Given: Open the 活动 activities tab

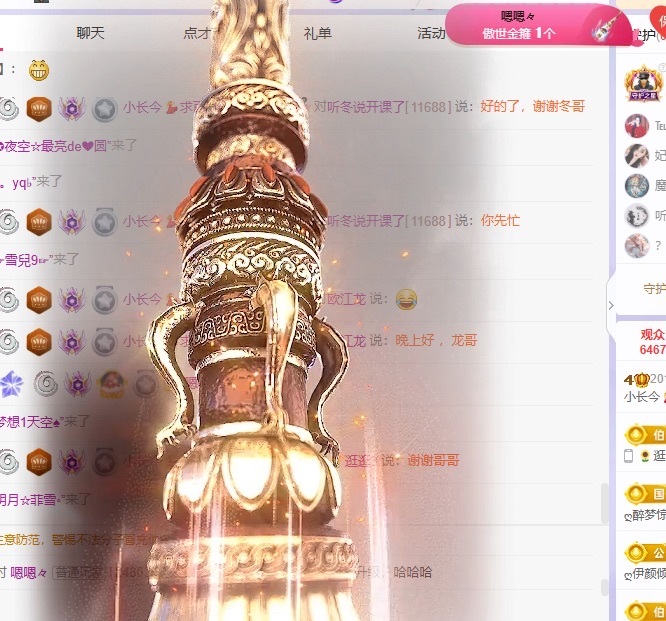Looking at the screenshot, I should pyautogui.click(x=431, y=33).
